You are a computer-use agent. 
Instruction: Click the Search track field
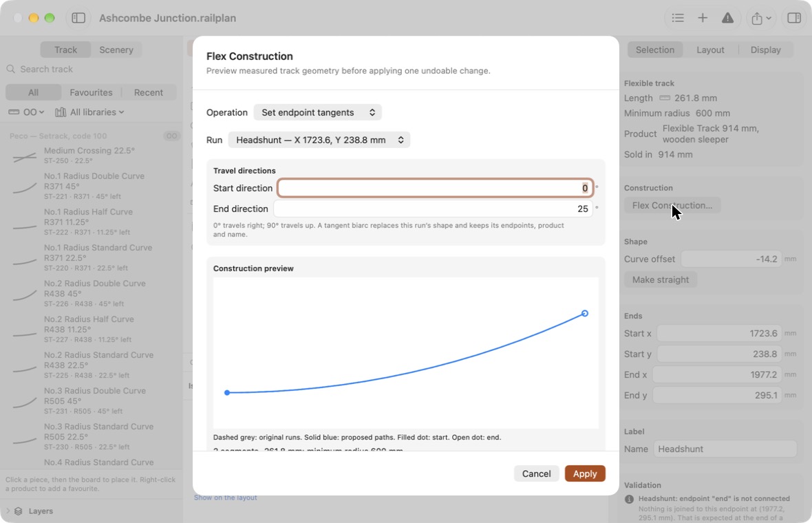91,69
